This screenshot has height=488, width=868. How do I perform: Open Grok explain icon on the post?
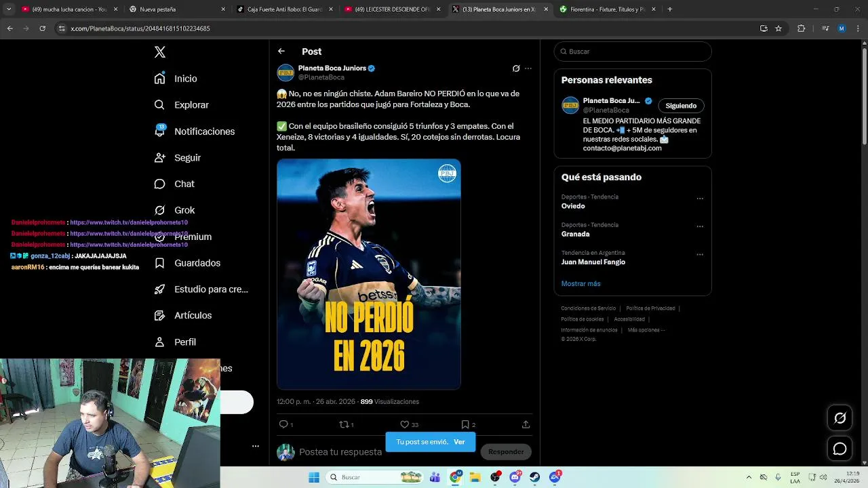tap(516, 68)
